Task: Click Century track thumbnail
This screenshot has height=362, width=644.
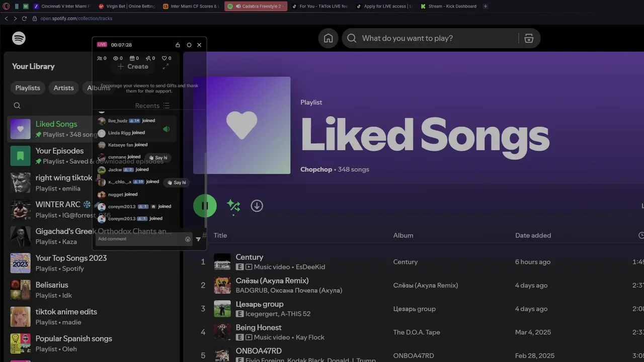Action: [222, 262]
